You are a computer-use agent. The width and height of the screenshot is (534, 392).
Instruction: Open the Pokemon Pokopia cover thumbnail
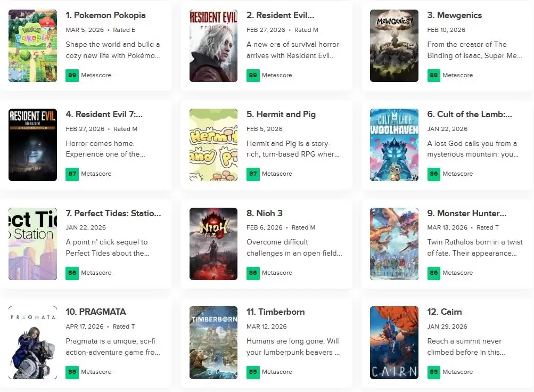click(x=32, y=46)
